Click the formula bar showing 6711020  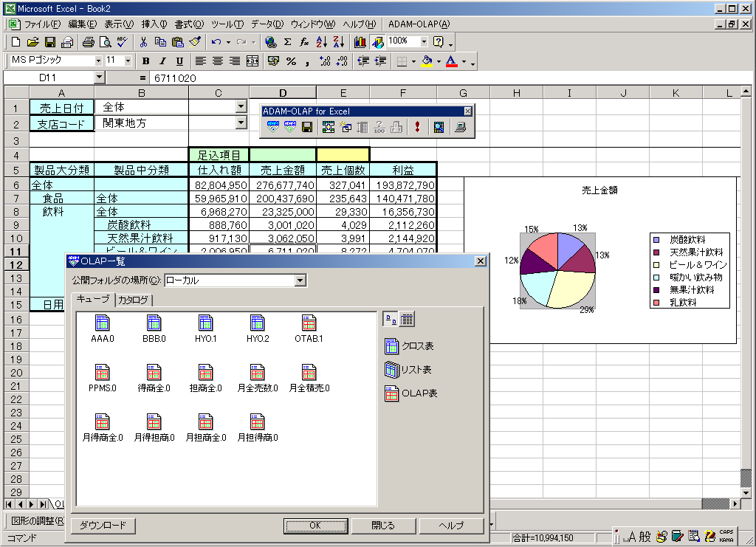451,78
